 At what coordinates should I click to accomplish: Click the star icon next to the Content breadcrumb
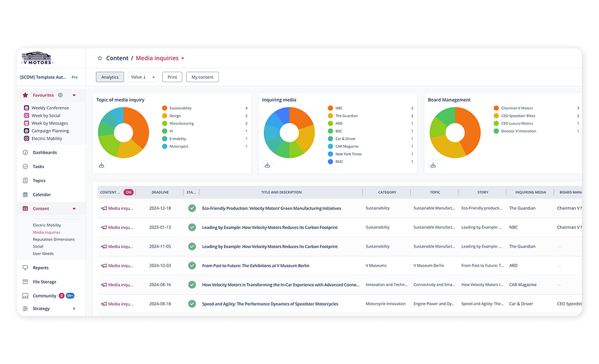[100, 58]
